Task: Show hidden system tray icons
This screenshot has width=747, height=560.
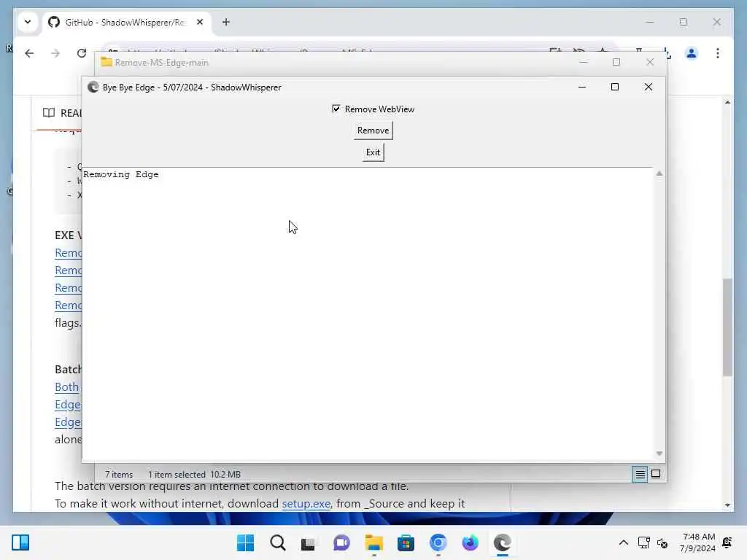Action: click(x=623, y=542)
